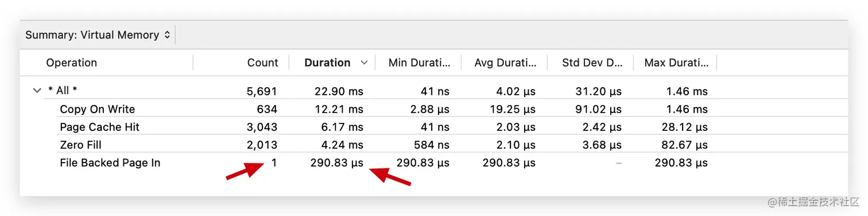Sort by Duration column header
Image resolution: width=868 pixels, height=216 pixels.
(327, 63)
